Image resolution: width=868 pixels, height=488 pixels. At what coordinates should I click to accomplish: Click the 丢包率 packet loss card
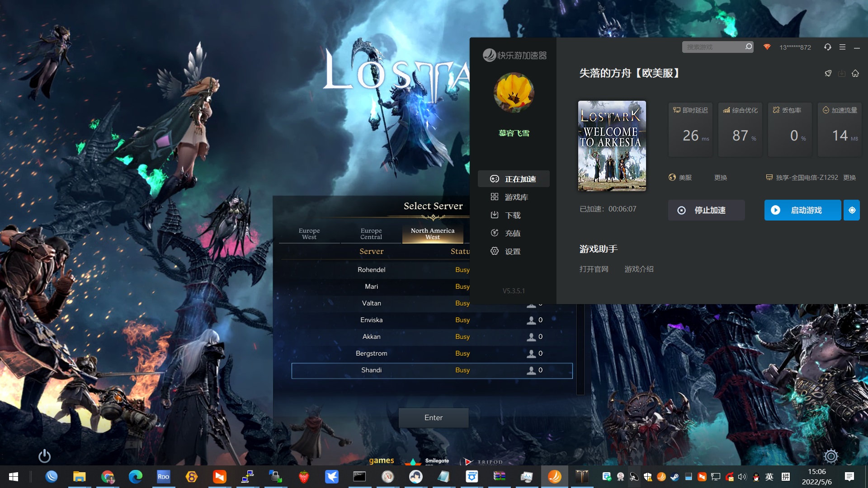tap(790, 130)
